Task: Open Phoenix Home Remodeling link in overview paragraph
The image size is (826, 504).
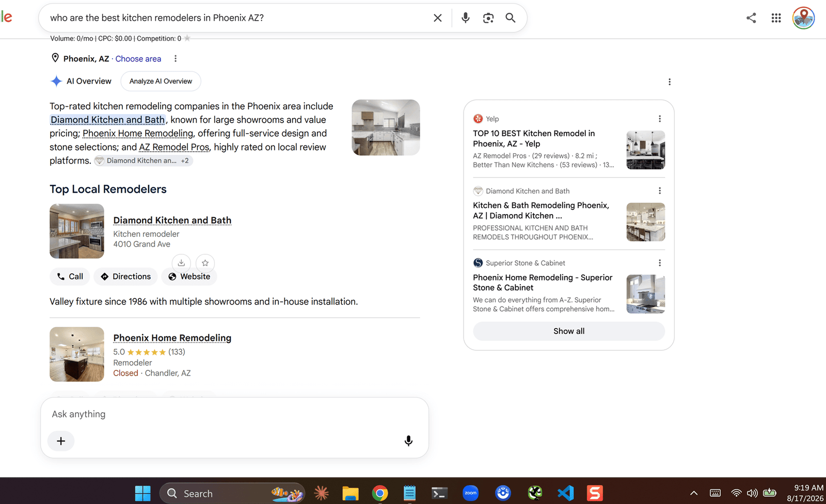Action: [138, 133]
